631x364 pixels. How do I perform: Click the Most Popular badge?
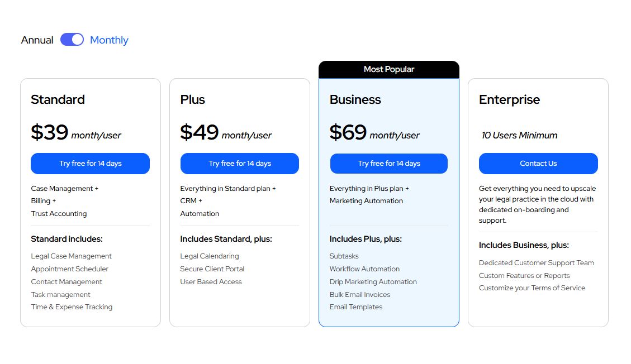click(388, 69)
